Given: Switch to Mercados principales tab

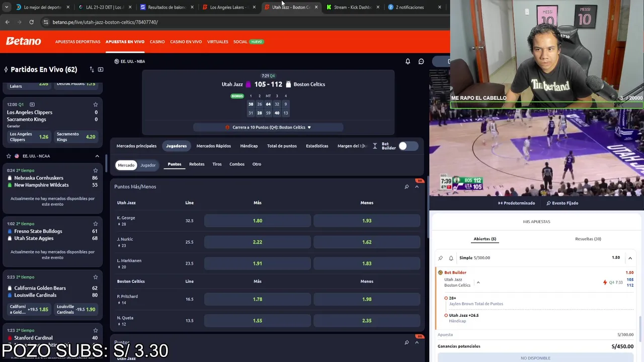Looking at the screenshot, I should (136, 146).
